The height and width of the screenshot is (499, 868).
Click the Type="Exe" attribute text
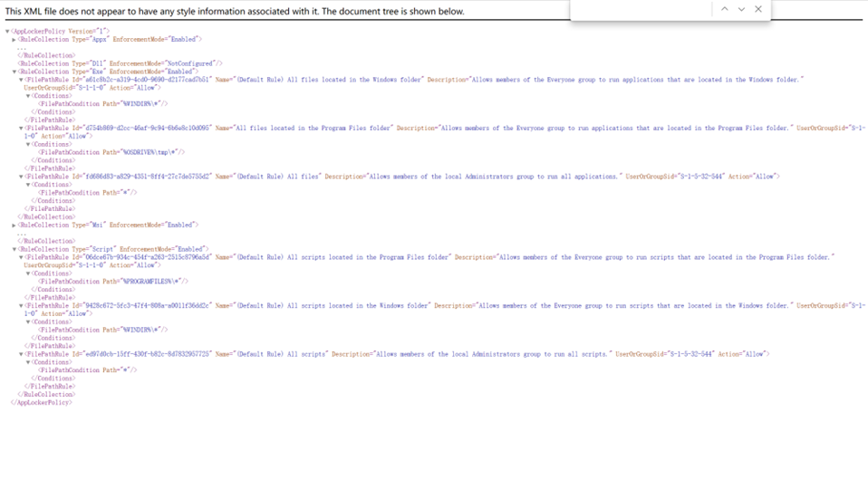click(x=87, y=72)
